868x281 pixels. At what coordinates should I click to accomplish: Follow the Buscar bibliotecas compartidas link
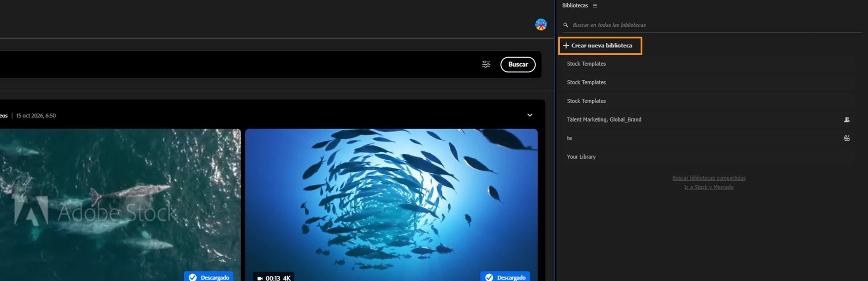point(709,178)
